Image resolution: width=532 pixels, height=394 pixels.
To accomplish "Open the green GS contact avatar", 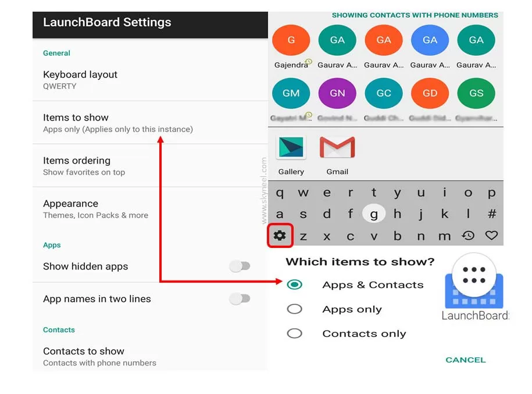I will (x=476, y=93).
